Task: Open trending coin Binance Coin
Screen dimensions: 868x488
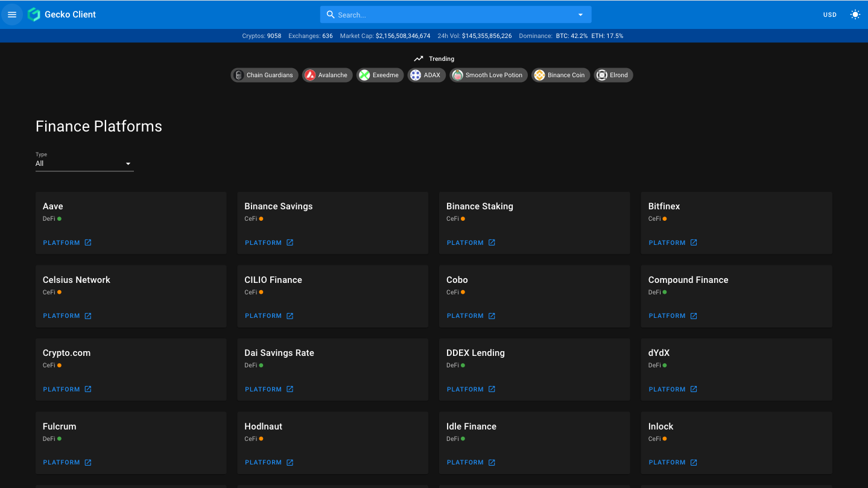Action: pos(560,75)
